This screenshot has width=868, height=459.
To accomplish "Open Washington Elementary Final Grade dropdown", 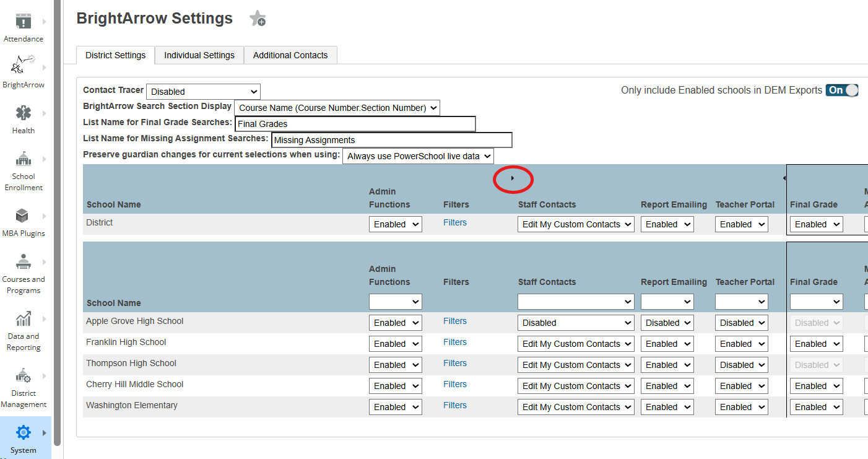I will point(817,407).
